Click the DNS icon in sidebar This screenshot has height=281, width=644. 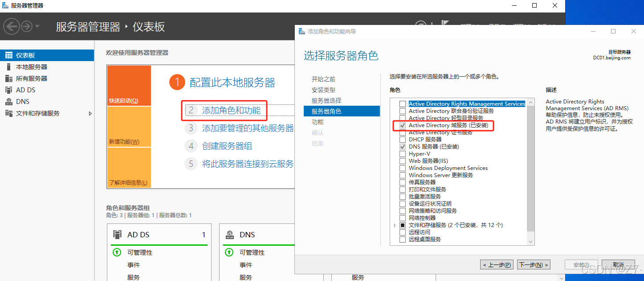point(8,102)
